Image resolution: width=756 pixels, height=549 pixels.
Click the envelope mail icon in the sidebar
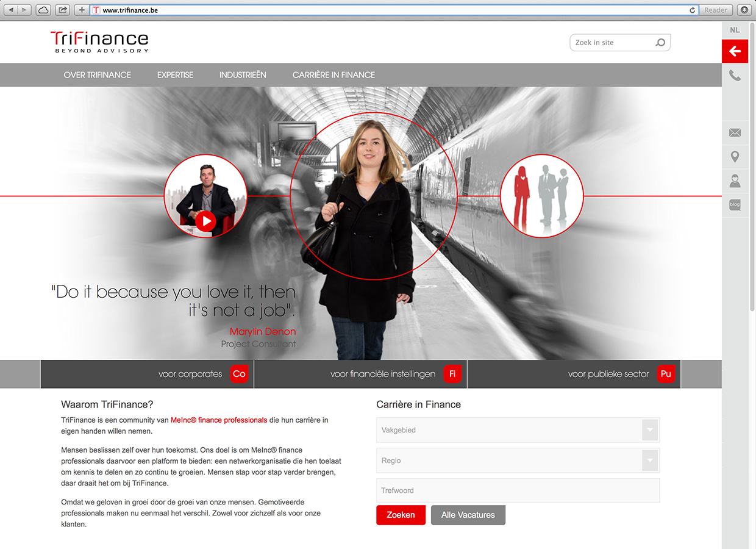click(735, 132)
